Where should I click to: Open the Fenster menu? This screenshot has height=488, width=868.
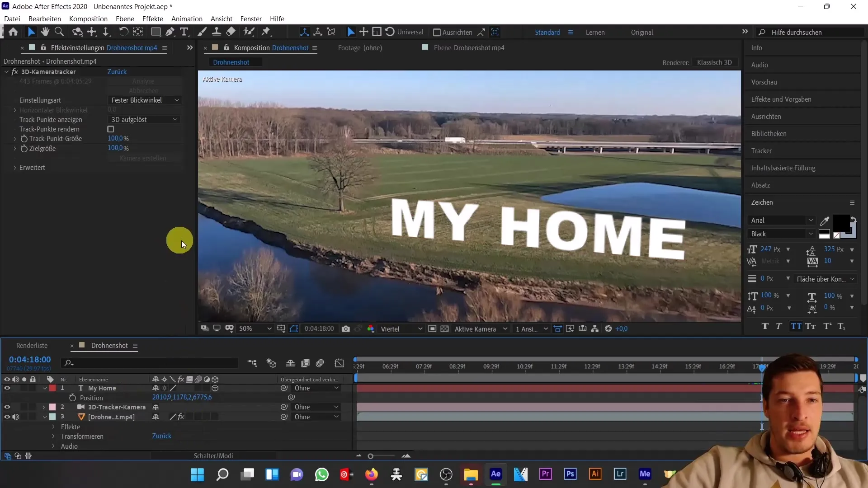[251, 19]
